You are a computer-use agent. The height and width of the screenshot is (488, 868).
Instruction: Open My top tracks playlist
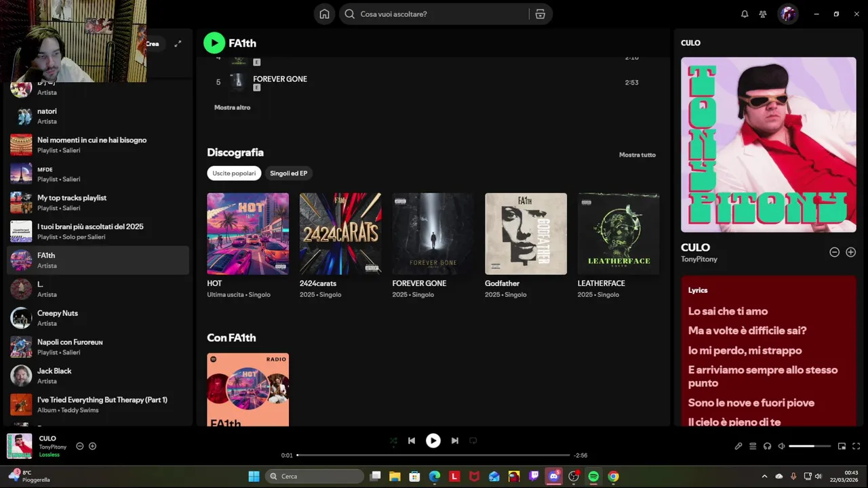[98, 203]
